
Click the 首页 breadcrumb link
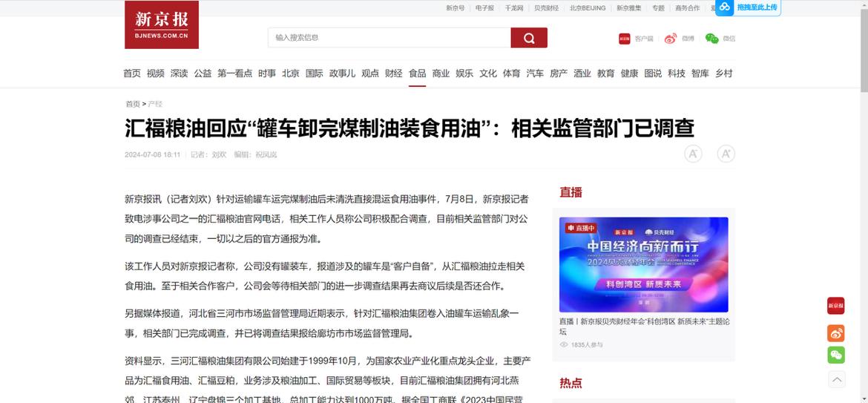point(132,104)
